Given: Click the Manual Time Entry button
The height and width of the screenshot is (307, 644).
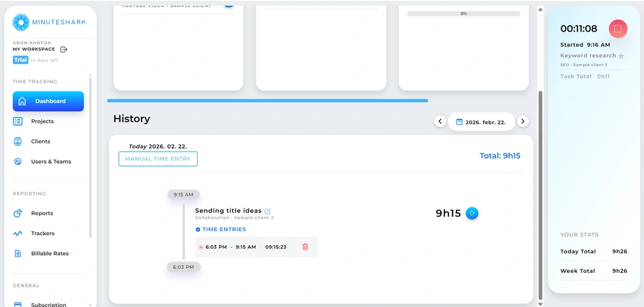Looking at the screenshot, I should pos(158,159).
